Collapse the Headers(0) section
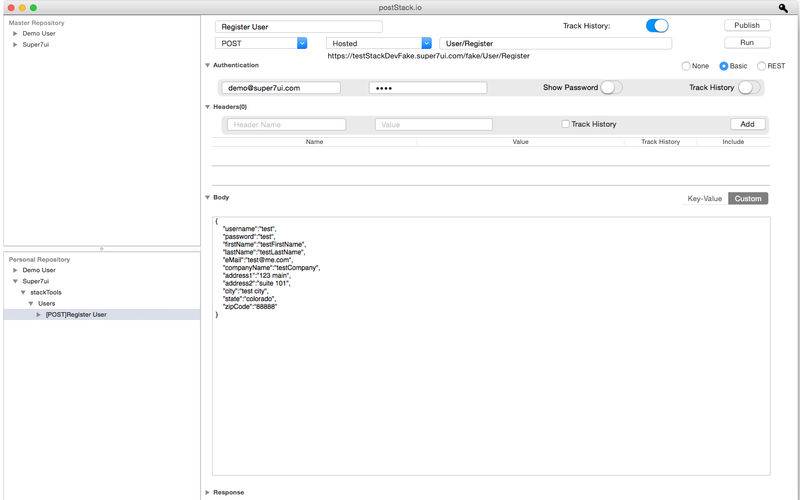Image resolution: width=800 pixels, height=500 pixels. pyautogui.click(x=208, y=107)
